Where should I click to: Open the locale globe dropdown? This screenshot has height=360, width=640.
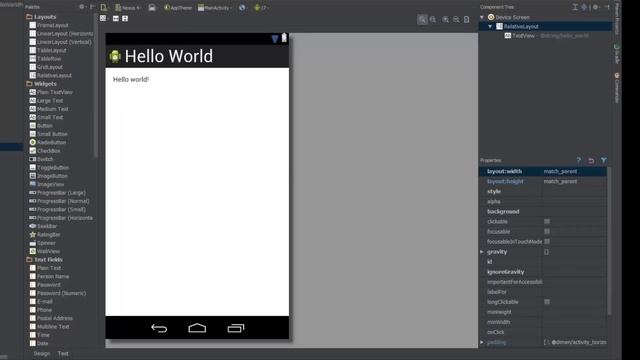tap(242, 8)
